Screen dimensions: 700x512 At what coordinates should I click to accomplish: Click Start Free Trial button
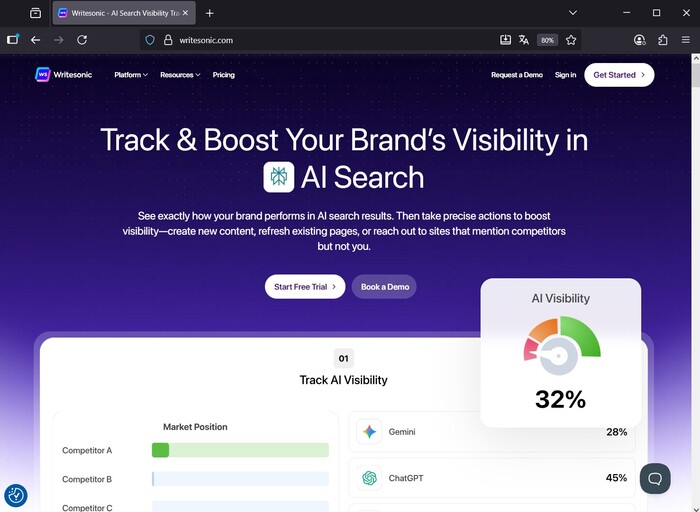pyautogui.click(x=305, y=287)
